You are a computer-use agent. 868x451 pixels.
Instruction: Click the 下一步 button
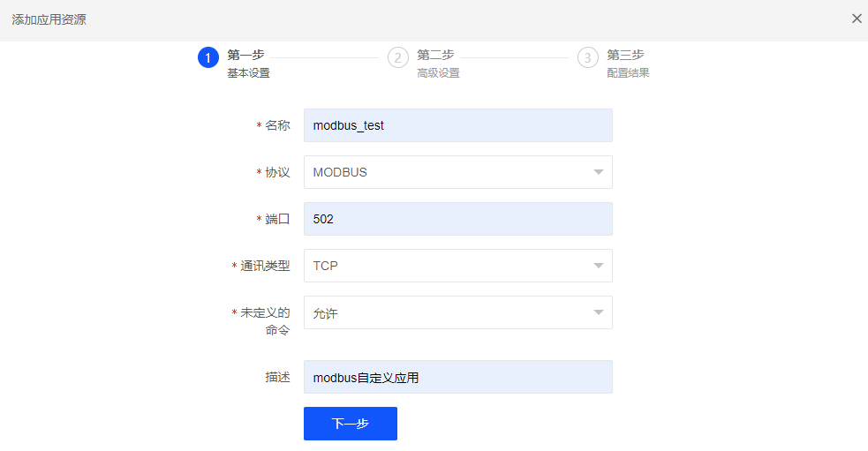pos(351,424)
